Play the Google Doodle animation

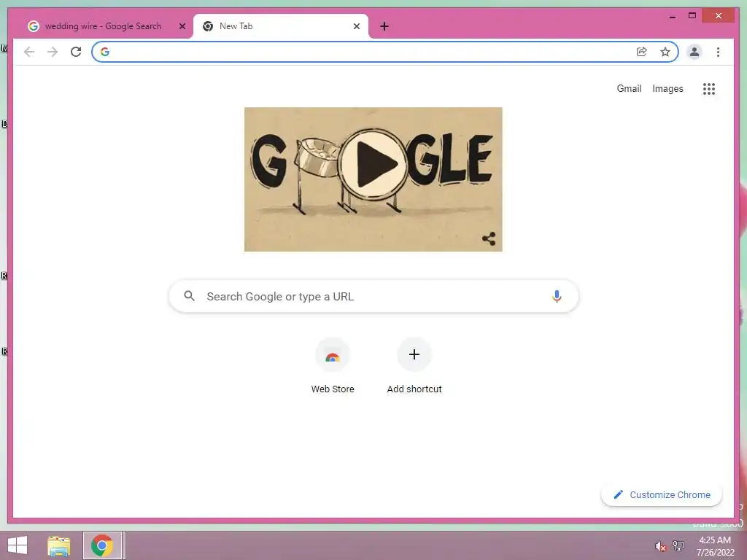click(374, 164)
